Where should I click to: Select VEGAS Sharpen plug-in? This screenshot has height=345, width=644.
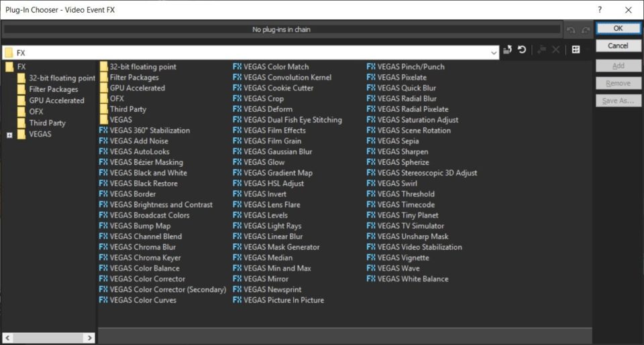(398, 152)
